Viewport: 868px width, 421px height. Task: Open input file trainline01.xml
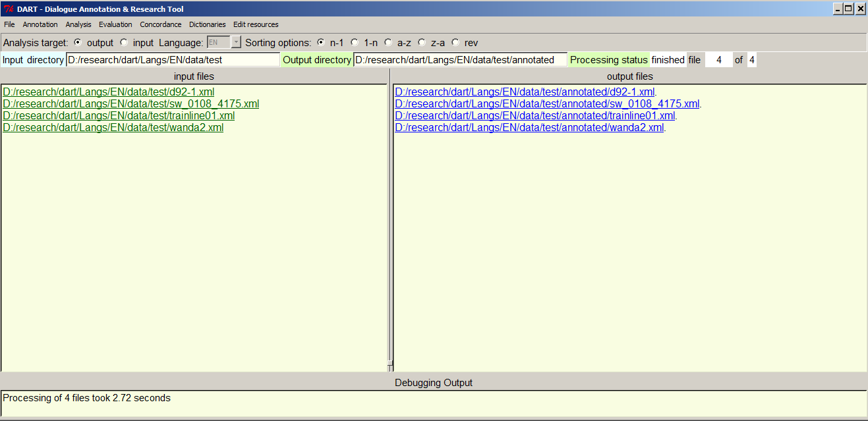119,116
